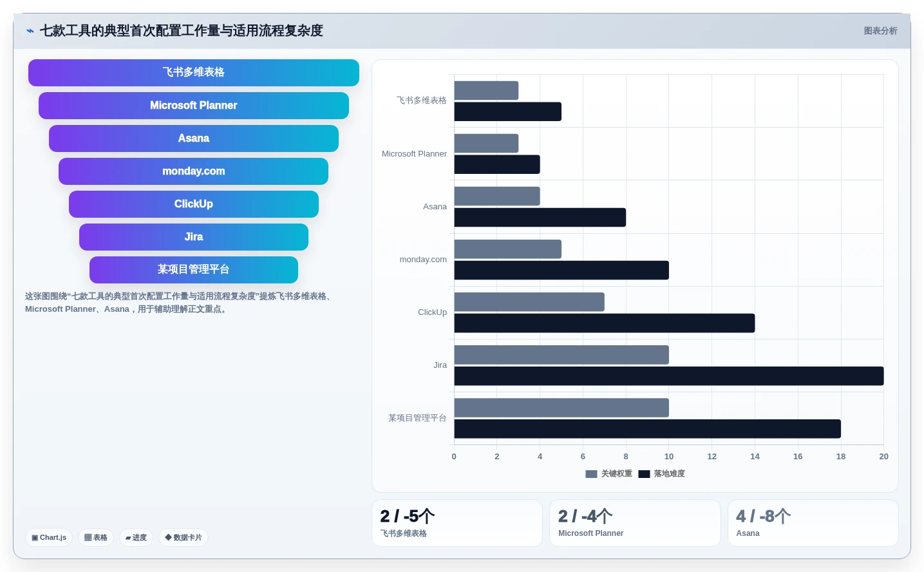This screenshot has height=572, width=924.
Task: Select the 飞书多维表格 funnel bar
Action: [194, 73]
